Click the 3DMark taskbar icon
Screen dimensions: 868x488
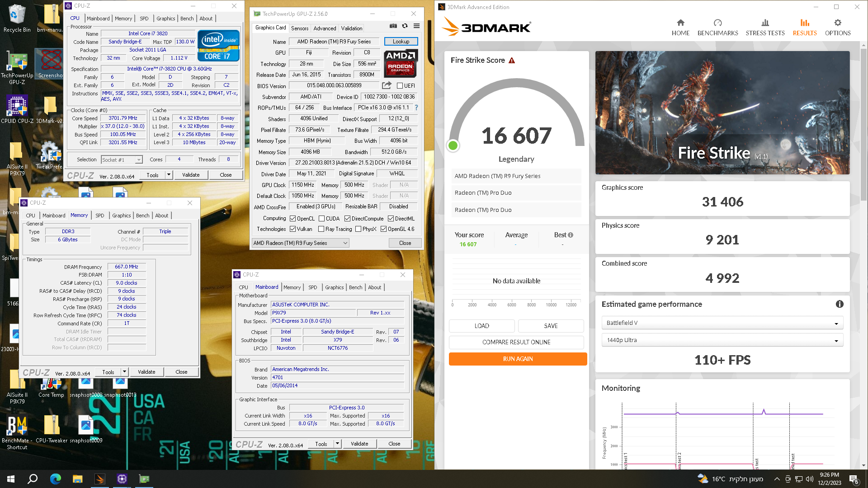click(100, 479)
